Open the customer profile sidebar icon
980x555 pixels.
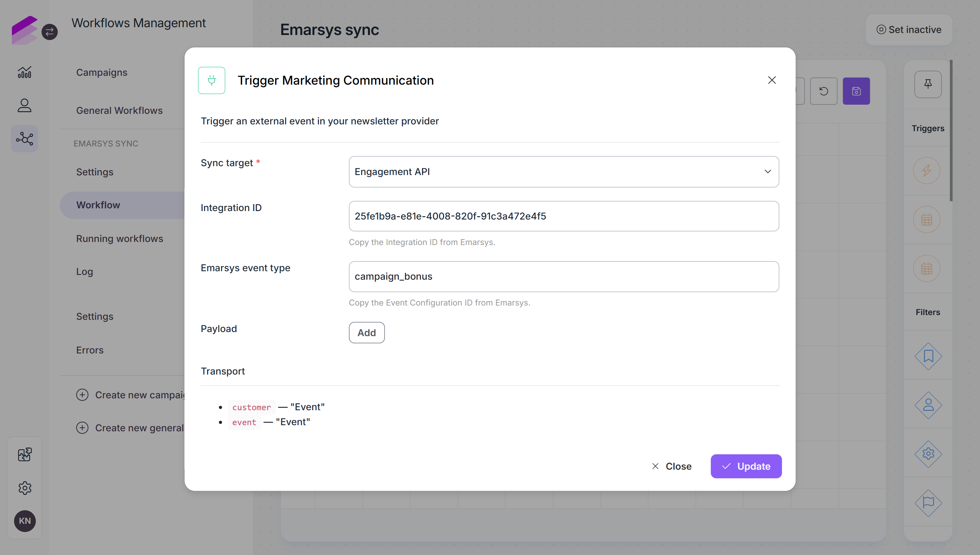(x=24, y=105)
